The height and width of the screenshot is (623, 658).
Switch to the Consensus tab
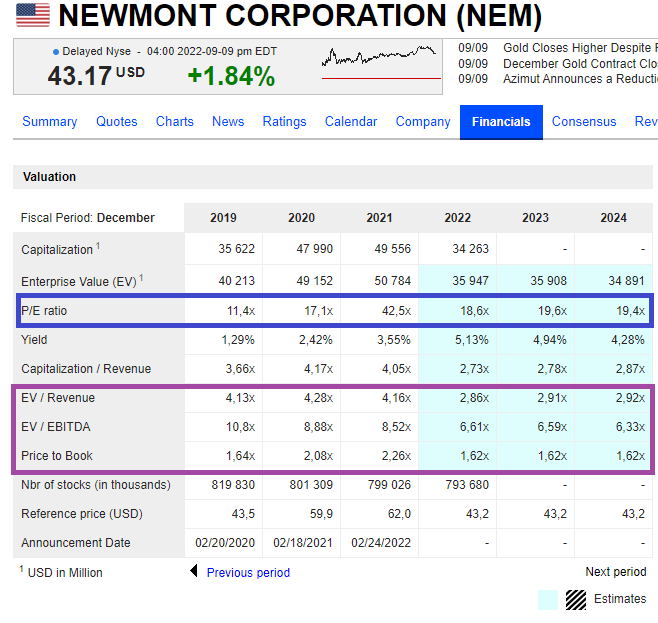[x=584, y=122]
